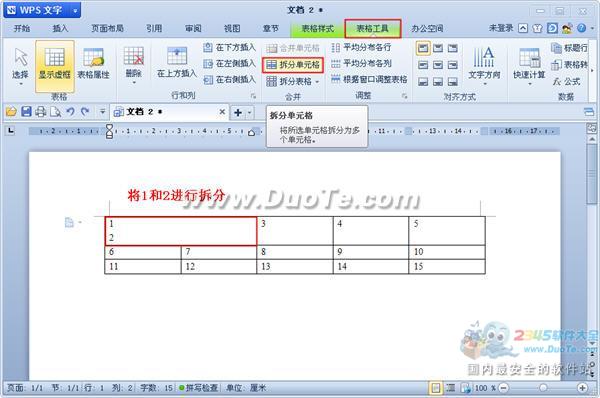Viewport: 600px width, 398px height.
Task: Click the help question mark icon
Action: click(582, 28)
